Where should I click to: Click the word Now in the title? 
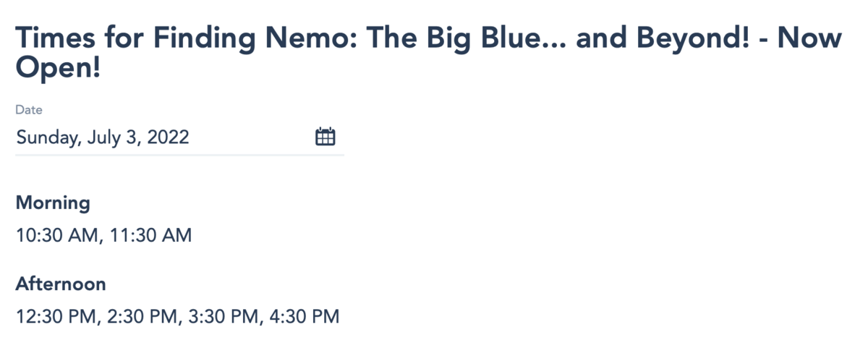coord(810,38)
